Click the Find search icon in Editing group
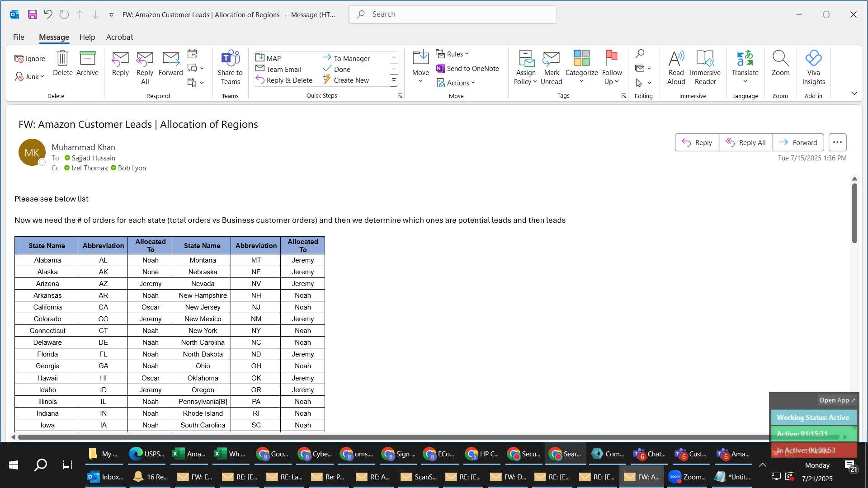 tap(640, 54)
